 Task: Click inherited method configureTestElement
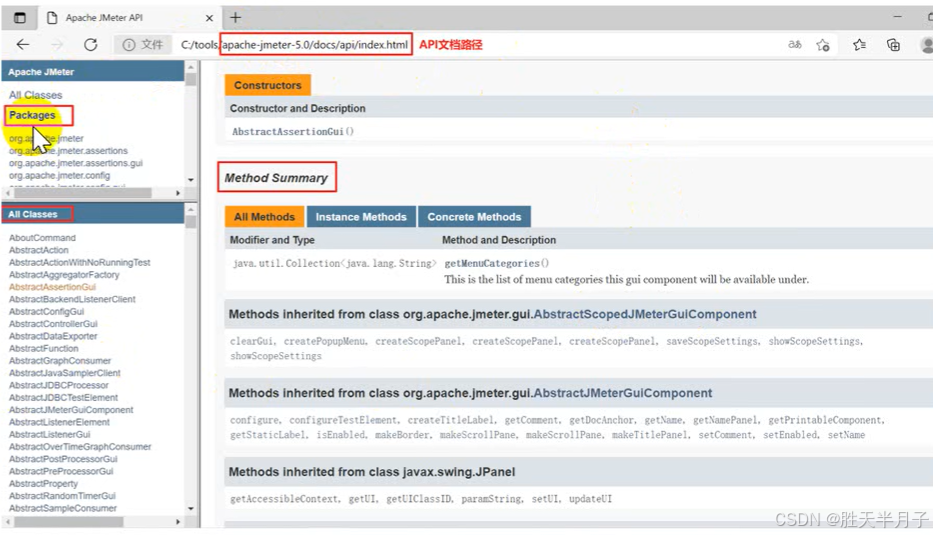(x=343, y=420)
